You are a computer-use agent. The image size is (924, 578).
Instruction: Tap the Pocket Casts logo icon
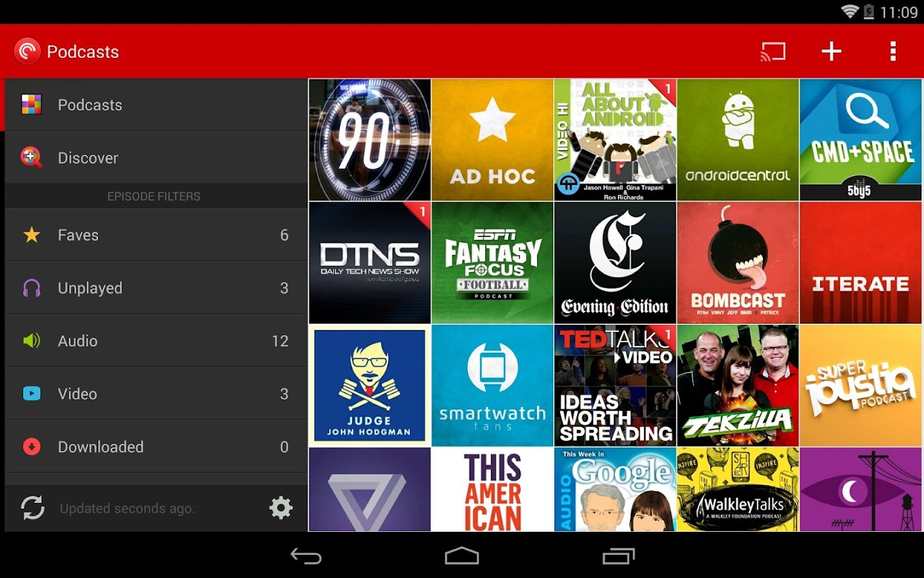27,51
